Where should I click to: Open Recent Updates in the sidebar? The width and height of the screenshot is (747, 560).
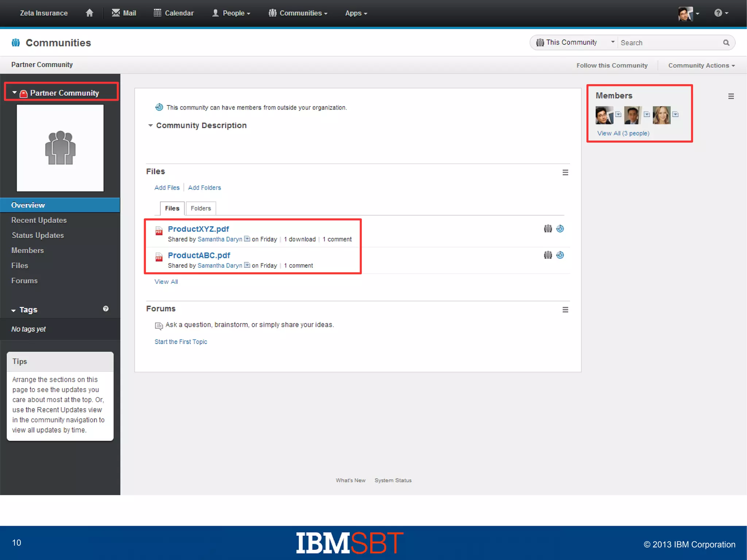click(39, 220)
